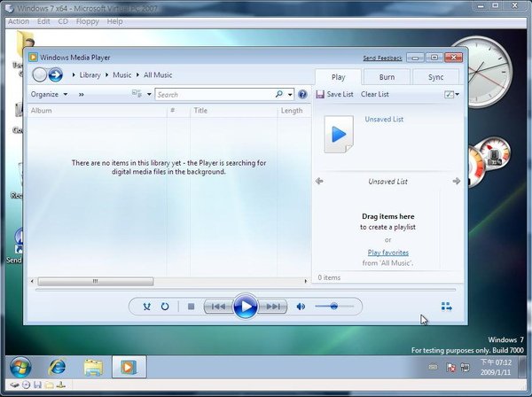Image resolution: width=532 pixels, height=397 pixels.
Task: Start playback with the round Play button
Action: (x=246, y=307)
